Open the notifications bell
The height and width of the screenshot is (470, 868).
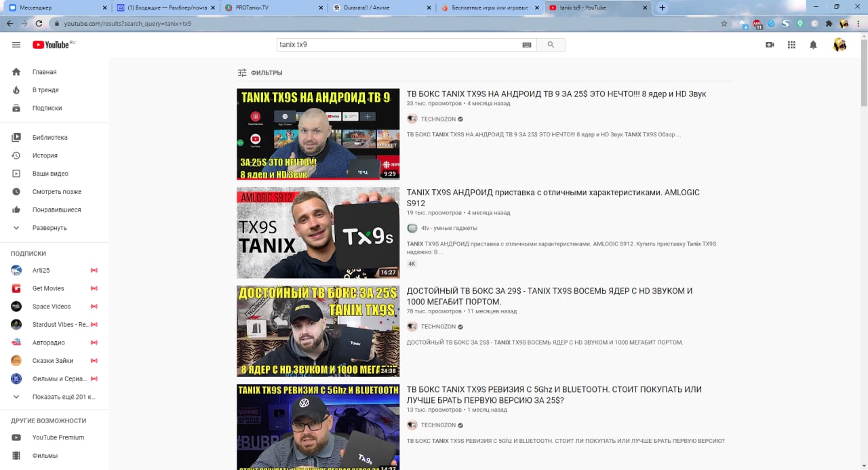click(813, 45)
